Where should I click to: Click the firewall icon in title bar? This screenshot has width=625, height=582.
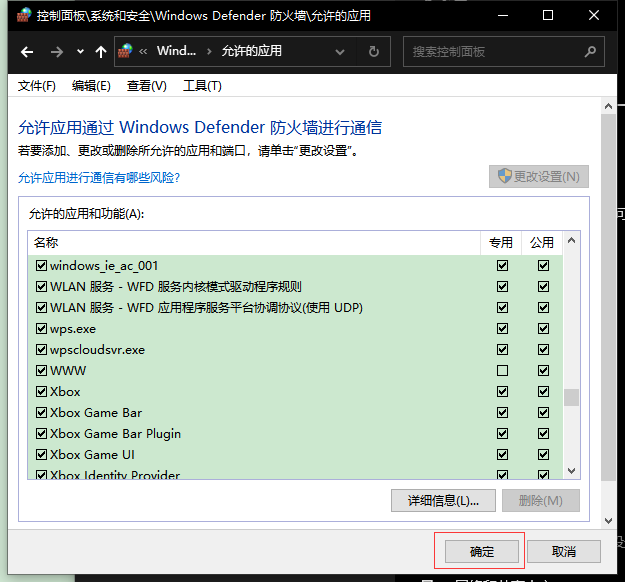tap(24, 15)
